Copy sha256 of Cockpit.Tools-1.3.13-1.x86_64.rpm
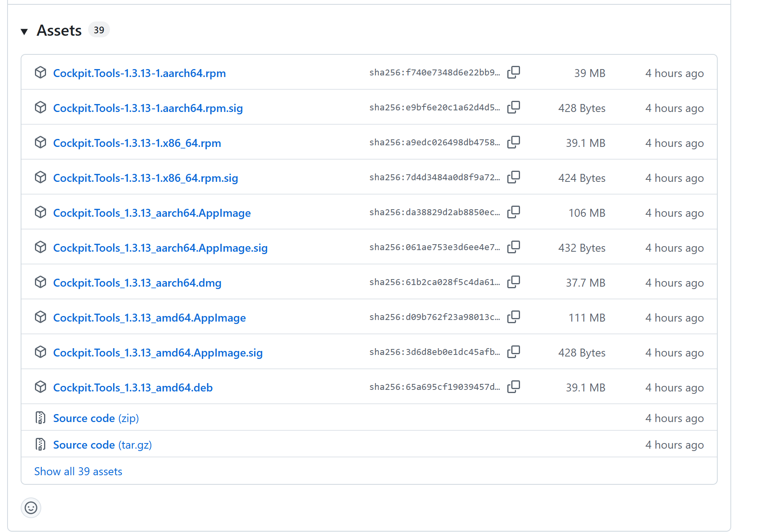This screenshot has width=782, height=532. click(x=514, y=143)
